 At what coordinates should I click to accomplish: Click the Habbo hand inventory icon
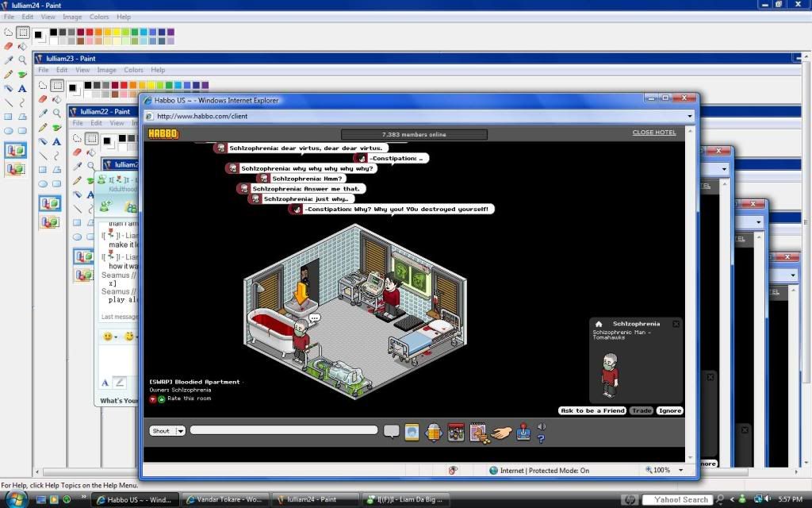[x=500, y=432]
